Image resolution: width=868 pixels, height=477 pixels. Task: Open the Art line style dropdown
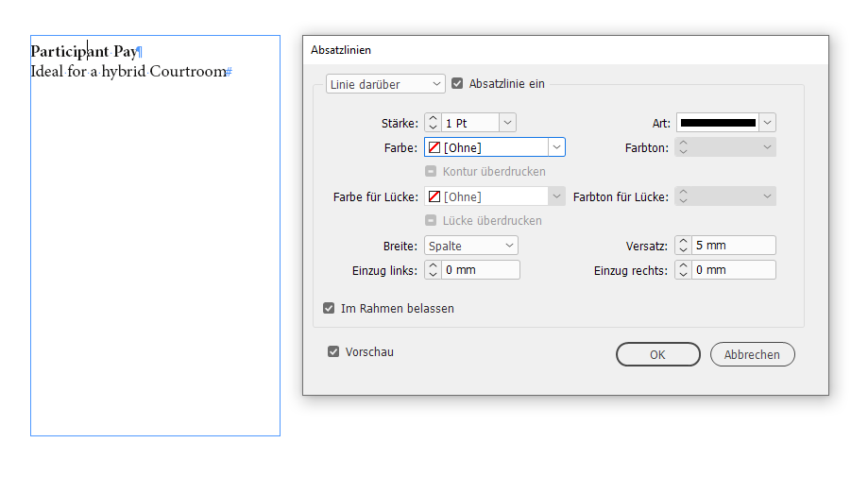(x=767, y=123)
